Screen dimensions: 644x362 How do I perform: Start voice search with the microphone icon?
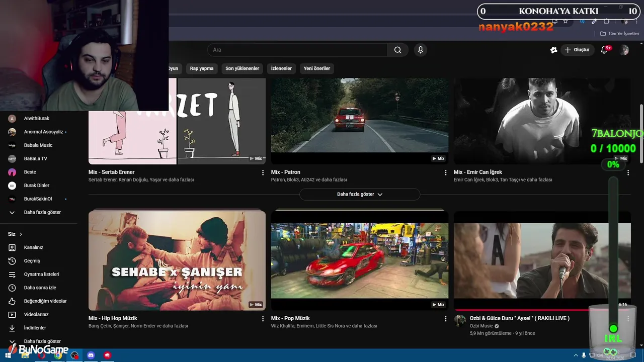click(421, 50)
